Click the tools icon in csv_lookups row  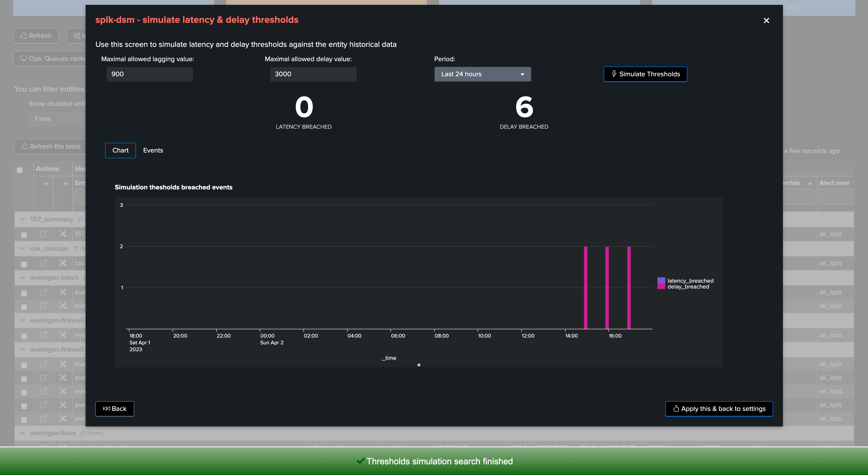tap(63, 263)
